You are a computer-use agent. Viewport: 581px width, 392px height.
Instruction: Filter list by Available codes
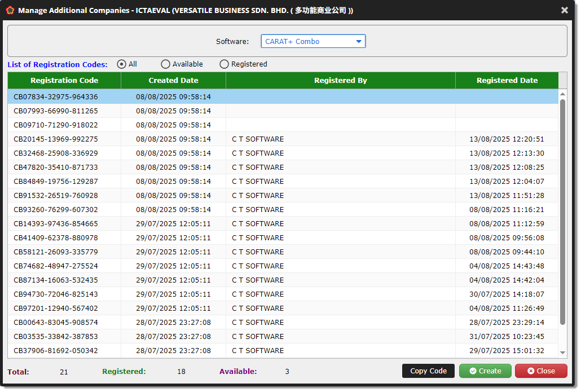tap(165, 64)
